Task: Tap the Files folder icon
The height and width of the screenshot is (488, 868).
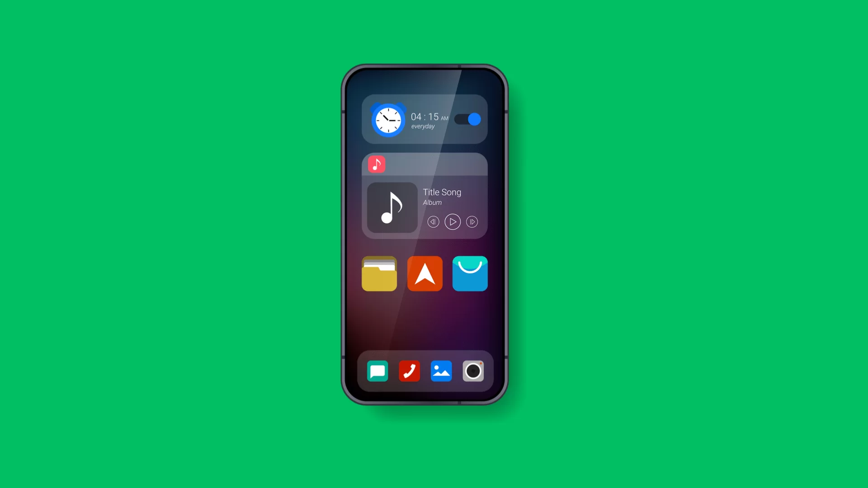Action: (x=380, y=273)
